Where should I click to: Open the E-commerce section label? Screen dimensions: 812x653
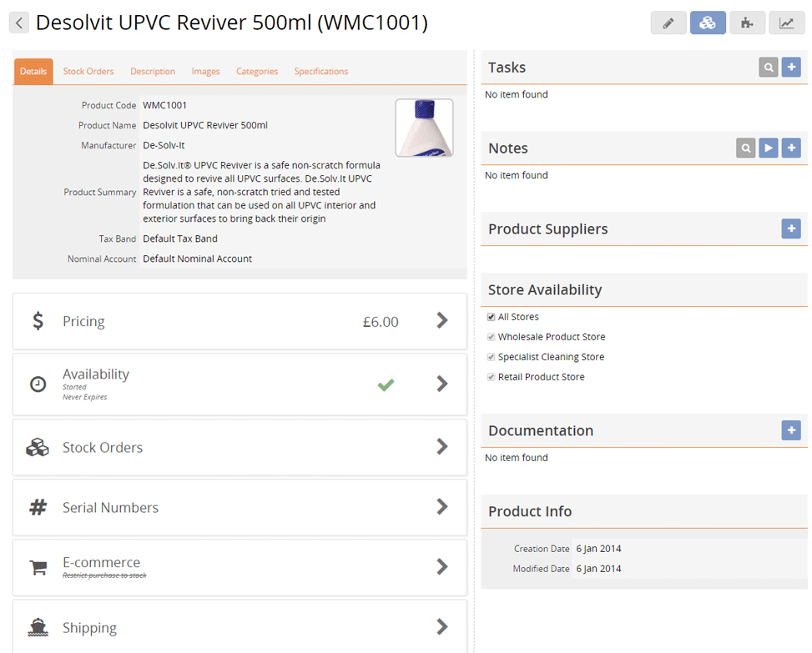[x=102, y=562]
